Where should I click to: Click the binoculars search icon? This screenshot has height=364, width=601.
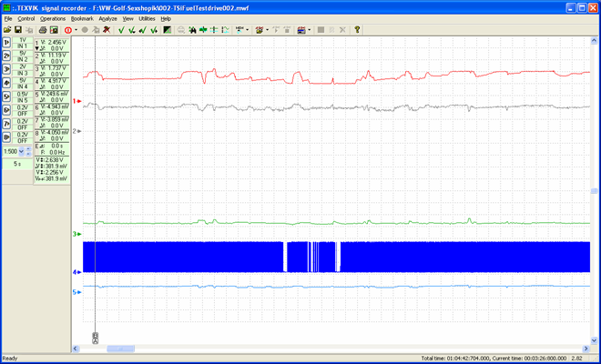(x=192, y=30)
